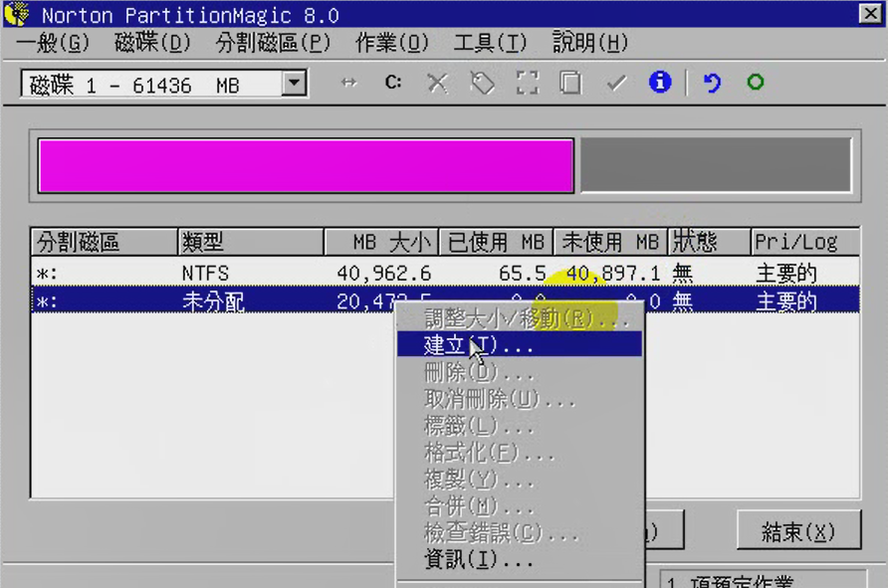This screenshot has width=888, height=588.
Task: Click 主要的 in the NTFS row
Action: point(786,274)
